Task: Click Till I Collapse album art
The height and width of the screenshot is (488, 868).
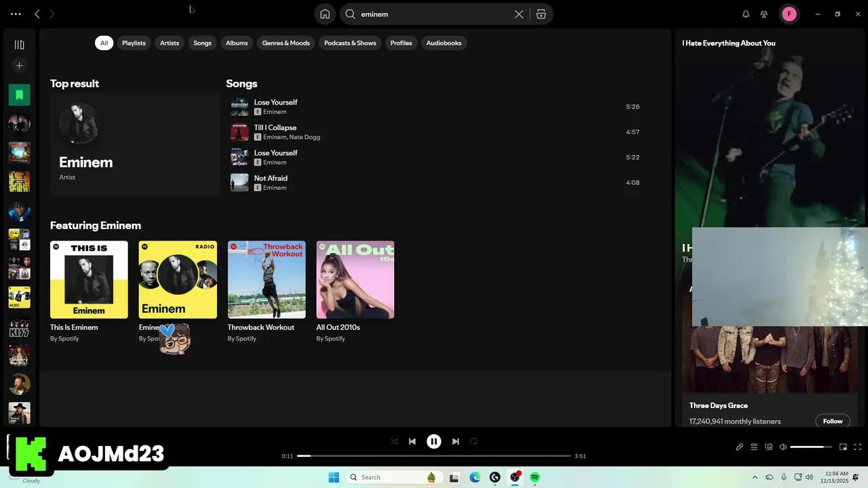Action: pyautogui.click(x=239, y=131)
